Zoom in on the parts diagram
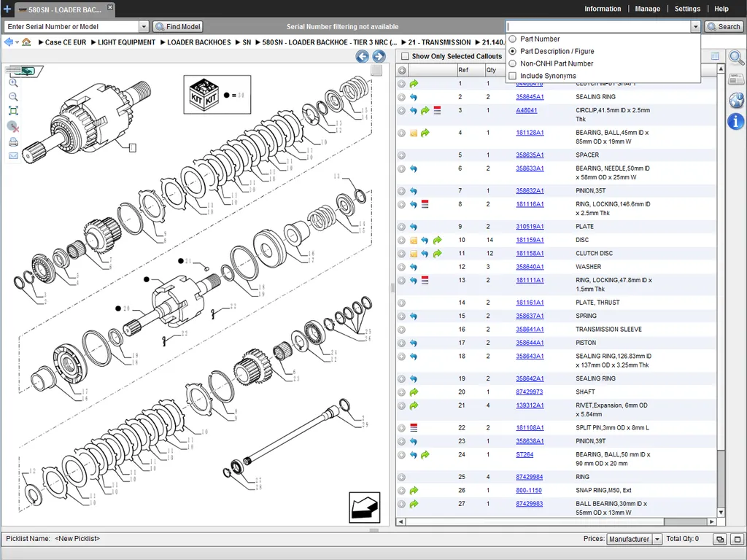Screen dimensions: 747x560 coord(13,83)
